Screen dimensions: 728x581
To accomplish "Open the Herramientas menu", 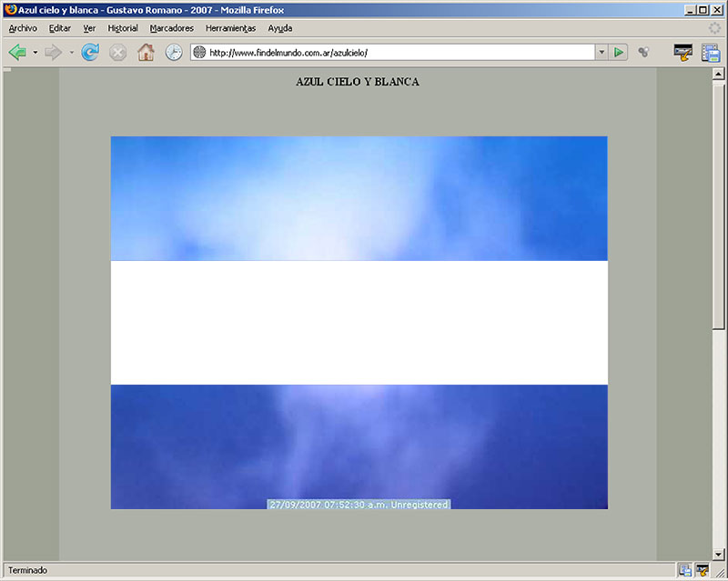I will [x=230, y=28].
